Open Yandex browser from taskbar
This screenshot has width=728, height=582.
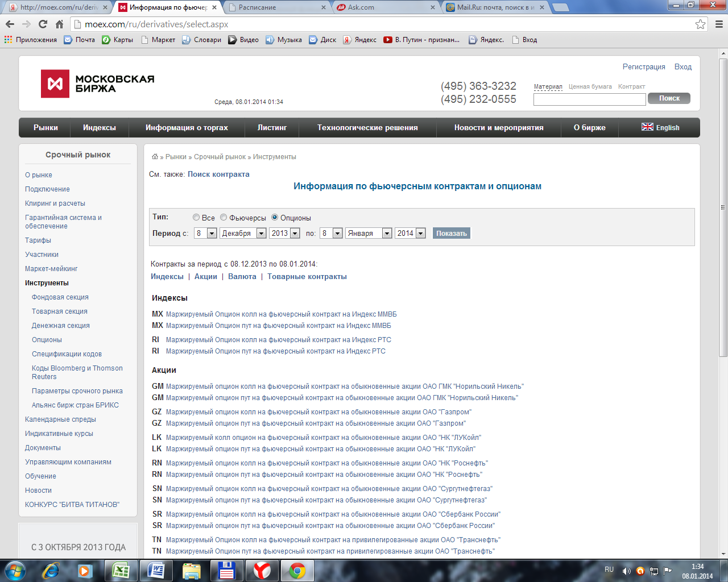262,571
